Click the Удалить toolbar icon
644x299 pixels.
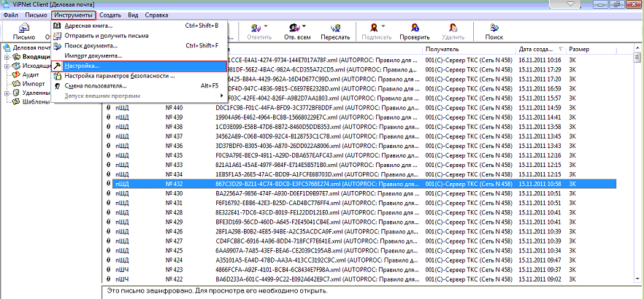[453, 28]
